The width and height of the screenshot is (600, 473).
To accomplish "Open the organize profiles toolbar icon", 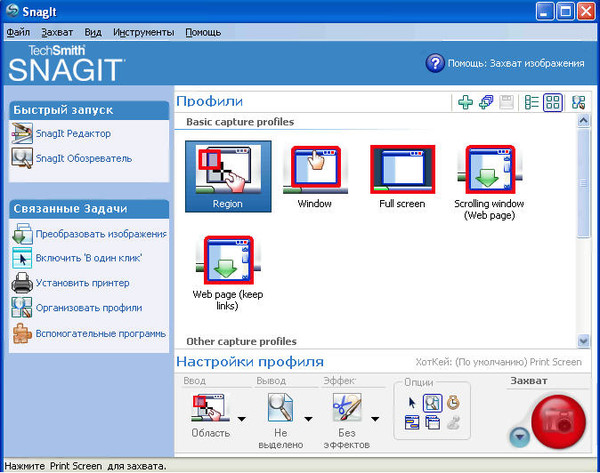I will coord(578,102).
